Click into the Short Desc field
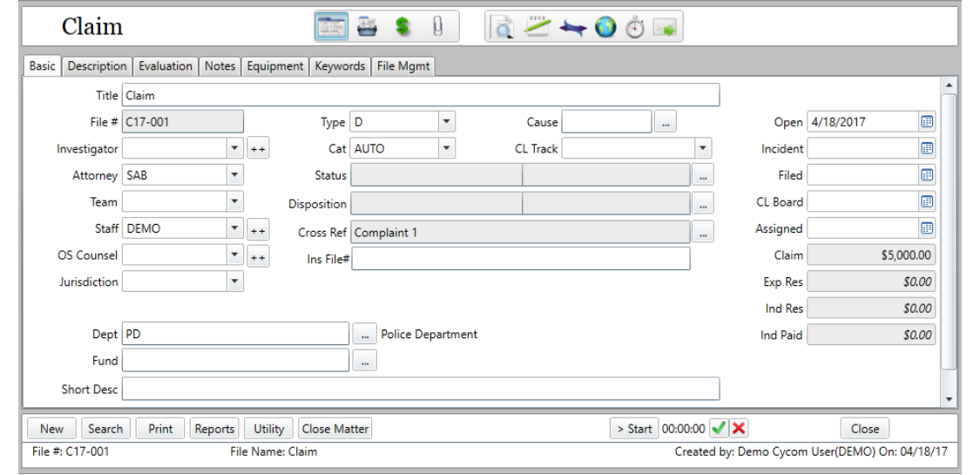This screenshot has width=980, height=475. pyautogui.click(x=421, y=389)
